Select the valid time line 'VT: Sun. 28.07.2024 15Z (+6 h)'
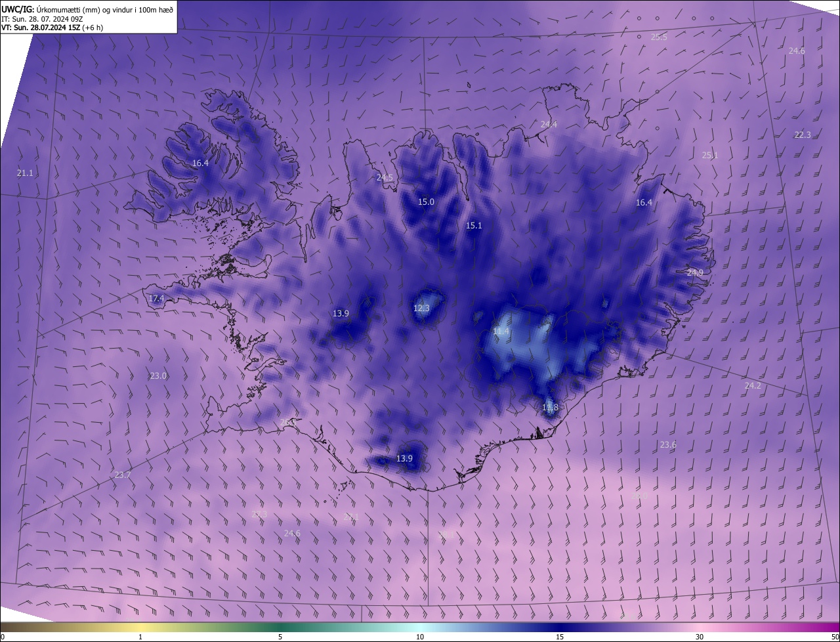The image size is (840, 642). click(x=52, y=28)
